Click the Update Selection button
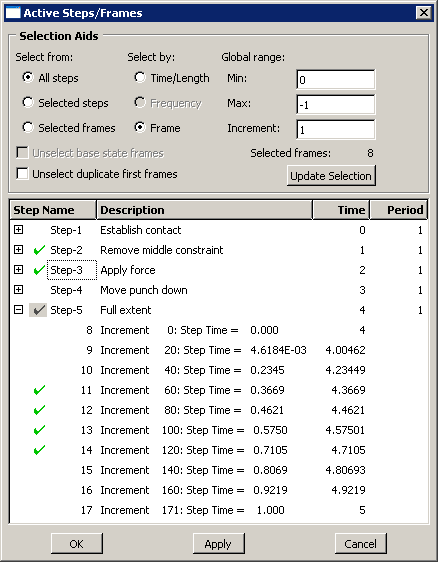This screenshot has height=562, width=438. click(x=331, y=176)
